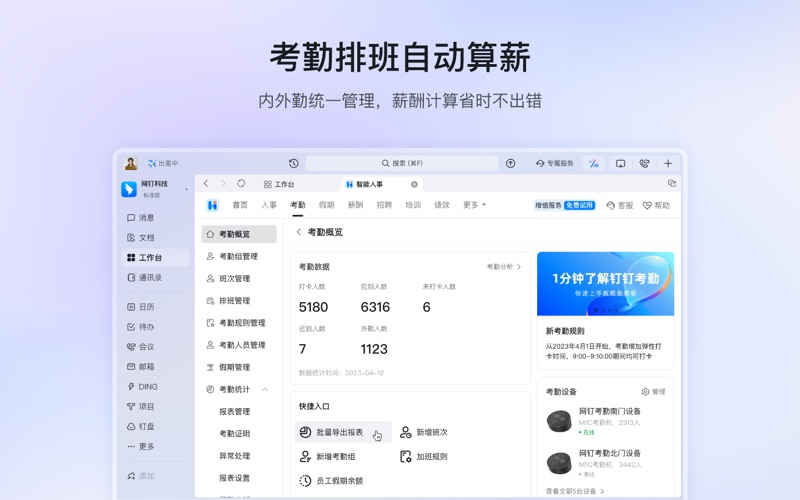800x500 pixels.
Task: Open 专属服务 in the top bar
Action: (555, 163)
